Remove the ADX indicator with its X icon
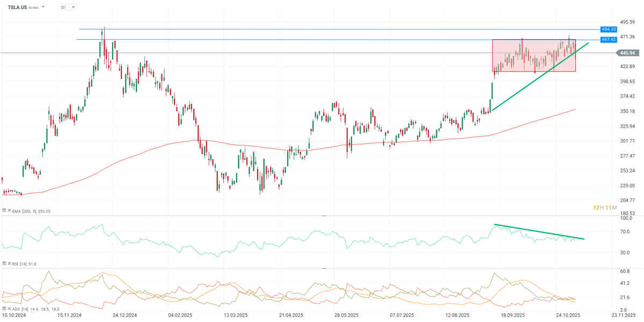Screen dimensions: 644x322 [8, 310]
